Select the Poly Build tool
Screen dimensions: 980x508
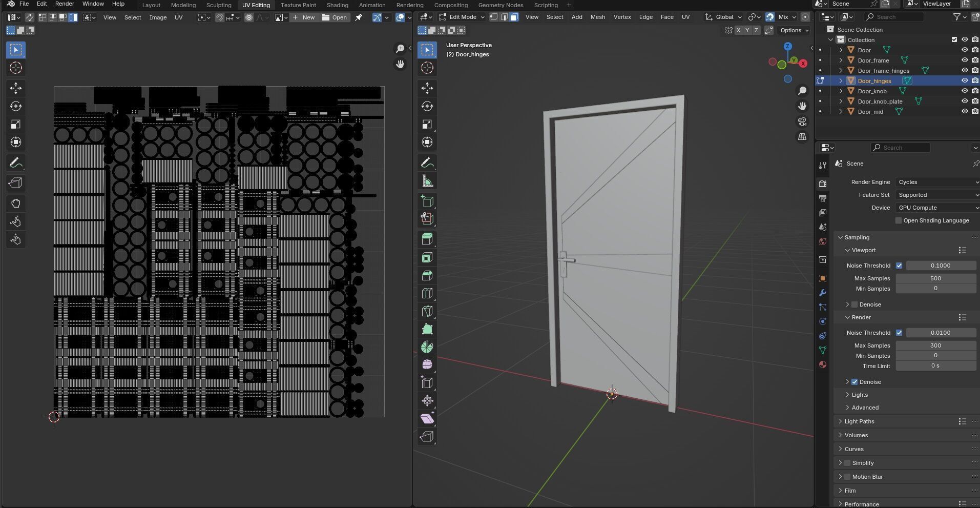[427, 329]
